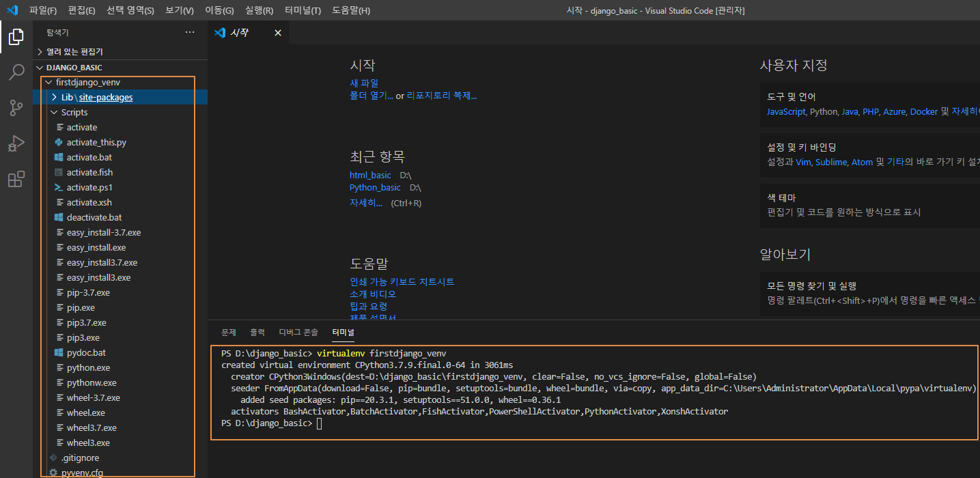Open the Run and Debug view

(x=16, y=143)
